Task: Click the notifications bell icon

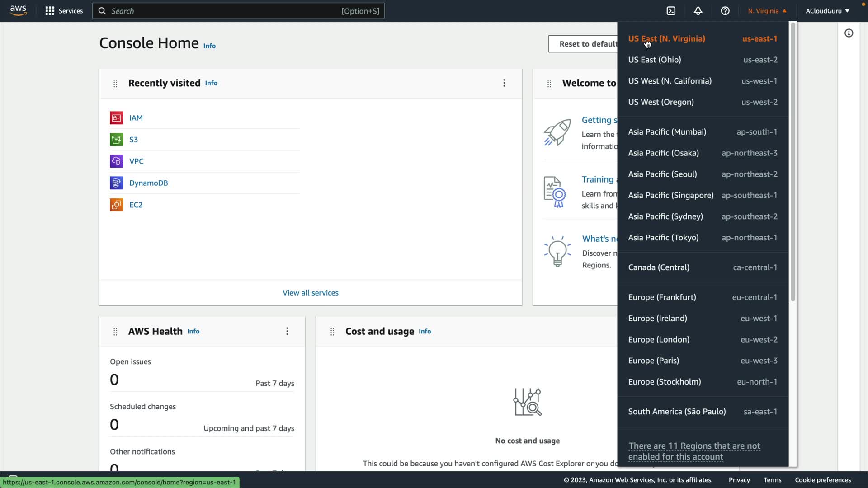Action: coord(698,11)
